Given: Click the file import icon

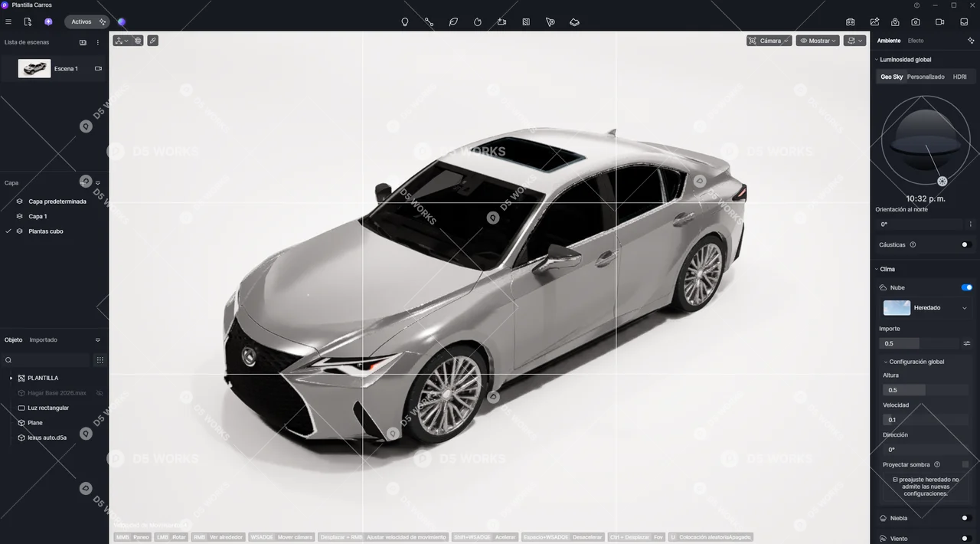Looking at the screenshot, I should [28, 21].
